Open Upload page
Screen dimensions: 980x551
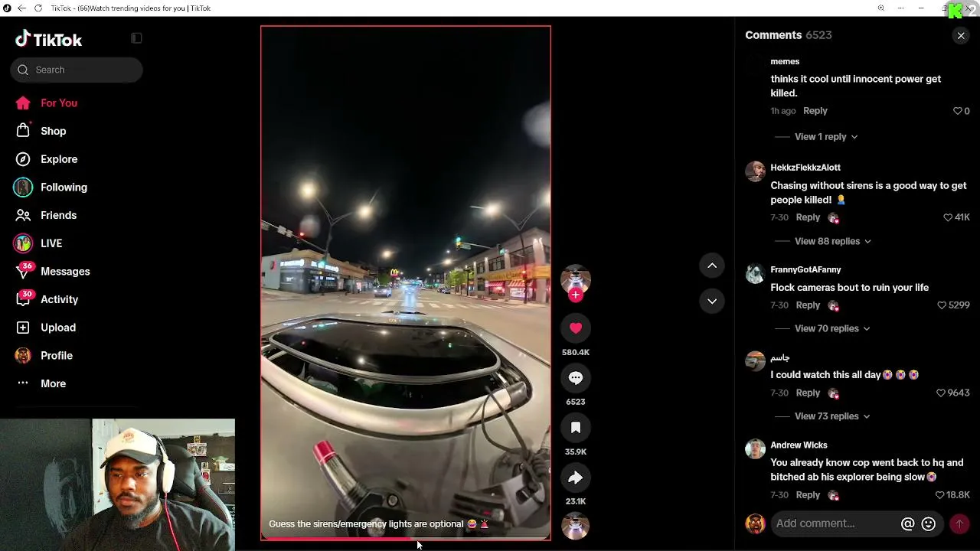click(58, 328)
